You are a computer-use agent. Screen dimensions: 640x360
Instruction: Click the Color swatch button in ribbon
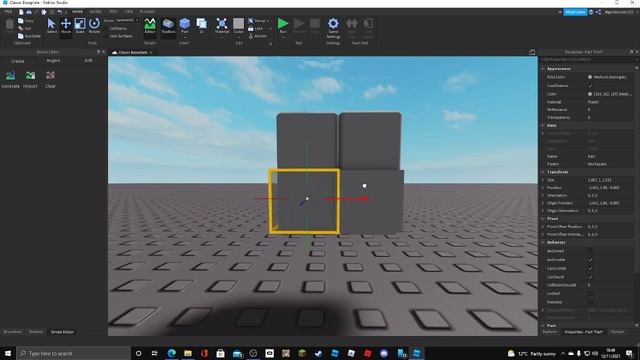[x=238, y=26]
